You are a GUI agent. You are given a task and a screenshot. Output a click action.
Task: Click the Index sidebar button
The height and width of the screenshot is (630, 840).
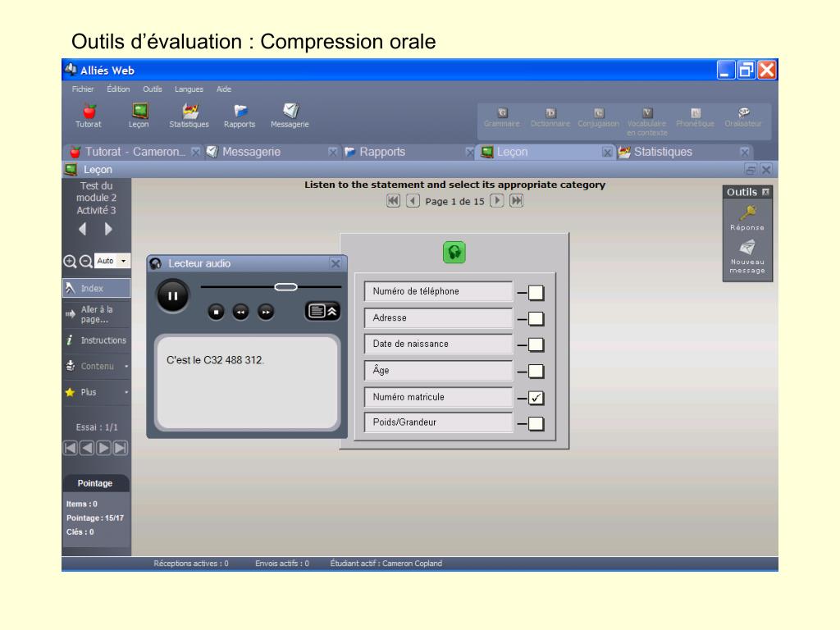click(97, 288)
